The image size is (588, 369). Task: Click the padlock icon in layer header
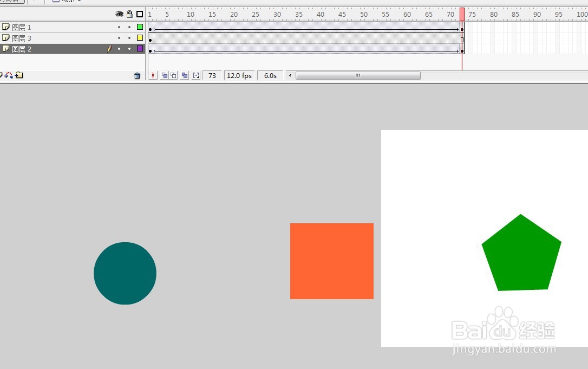130,14
